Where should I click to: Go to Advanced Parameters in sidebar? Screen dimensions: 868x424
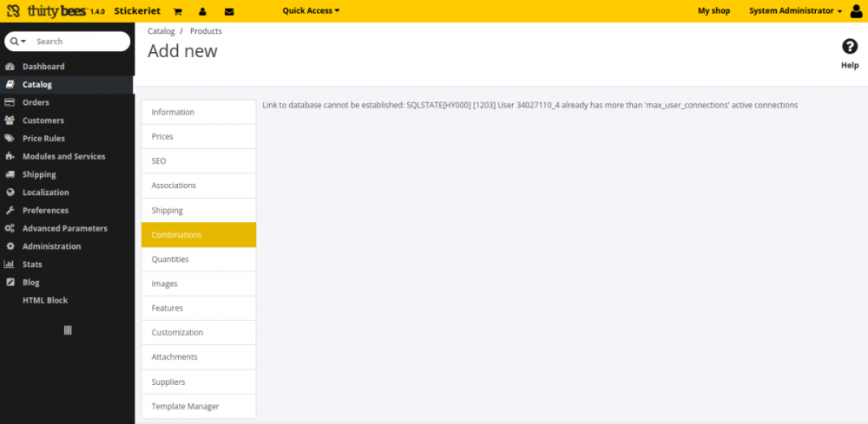pos(64,229)
